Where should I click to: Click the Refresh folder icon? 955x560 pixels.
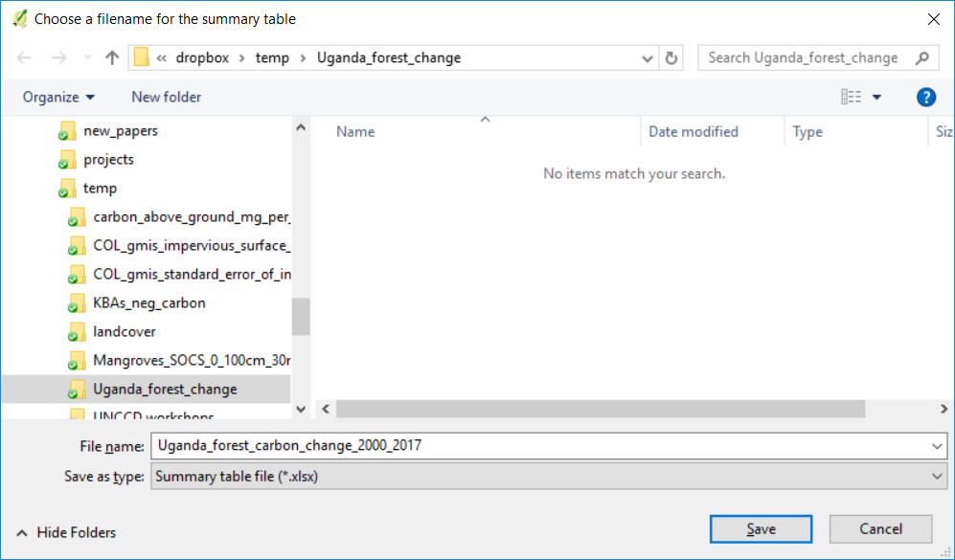[x=671, y=57]
